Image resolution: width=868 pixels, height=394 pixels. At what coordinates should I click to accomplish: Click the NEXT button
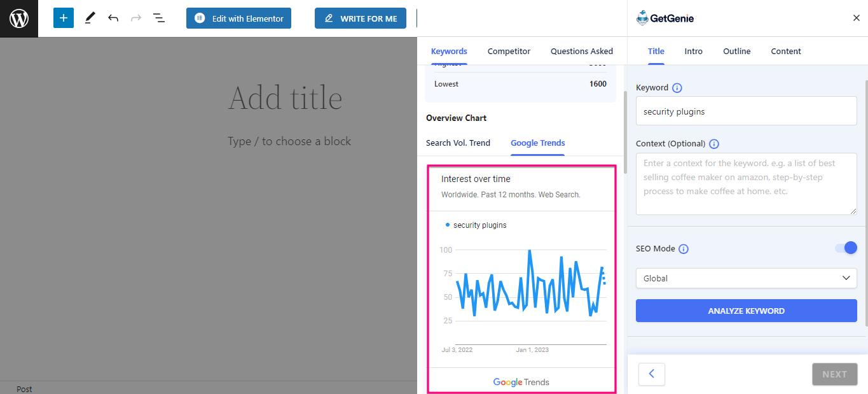[x=834, y=374]
